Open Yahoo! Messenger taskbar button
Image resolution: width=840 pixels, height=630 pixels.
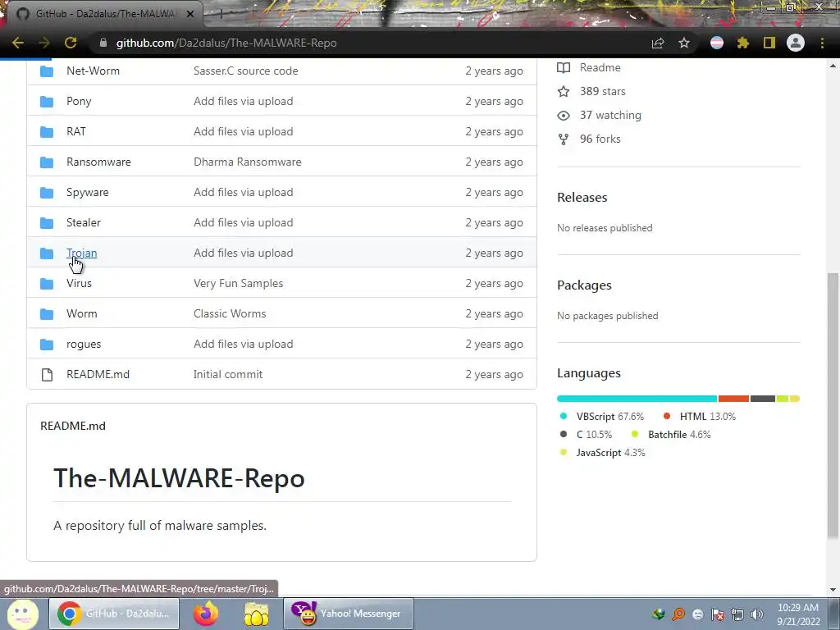pyautogui.click(x=348, y=614)
